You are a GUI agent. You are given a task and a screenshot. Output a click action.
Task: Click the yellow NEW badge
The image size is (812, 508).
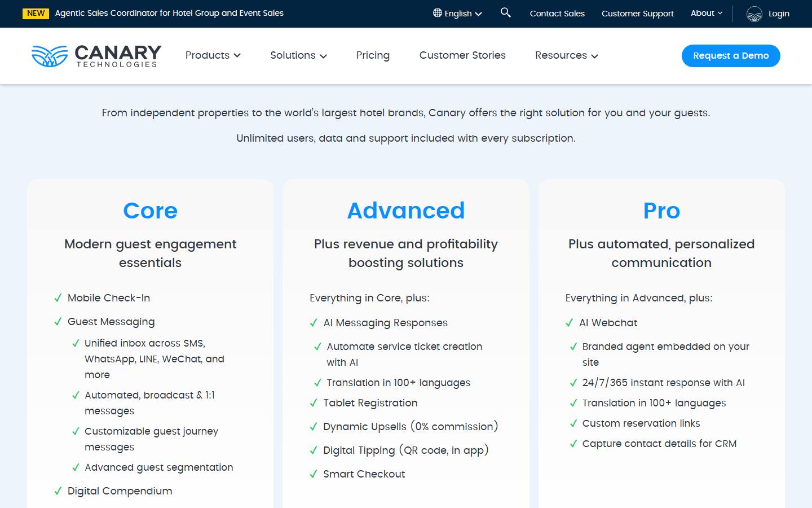36,13
